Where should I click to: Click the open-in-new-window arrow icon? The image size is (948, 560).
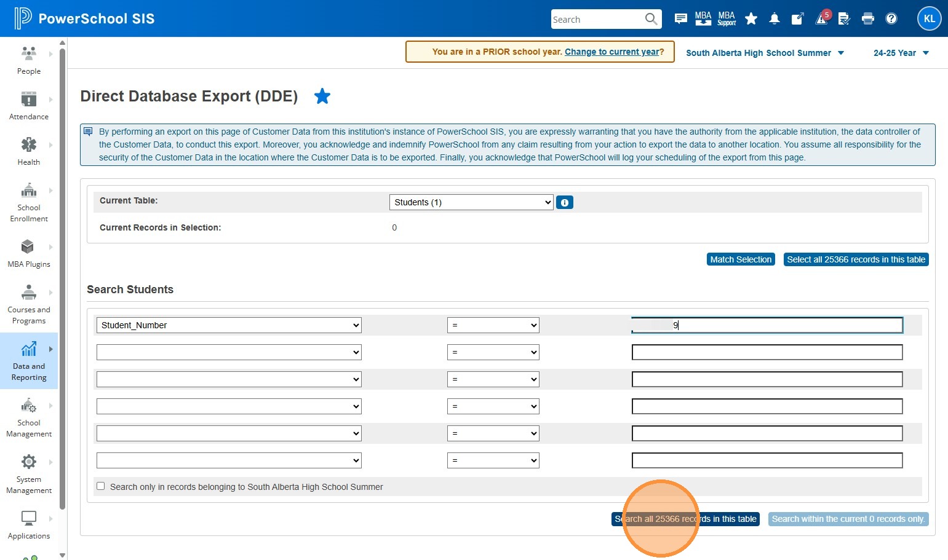(x=797, y=19)
